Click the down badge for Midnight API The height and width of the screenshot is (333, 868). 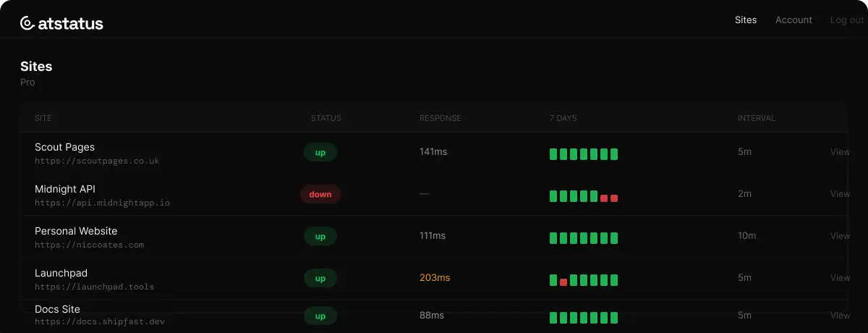[320, 194]
